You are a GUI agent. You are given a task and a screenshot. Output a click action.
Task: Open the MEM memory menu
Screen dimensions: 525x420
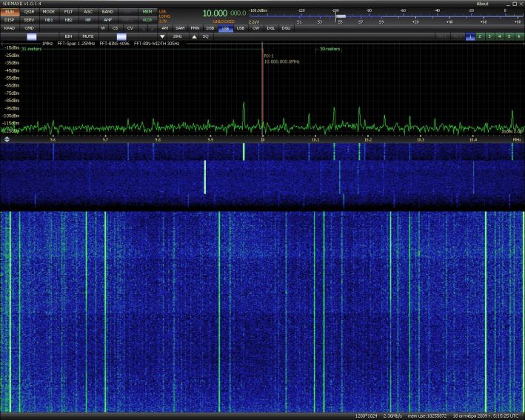pos(147,12)
